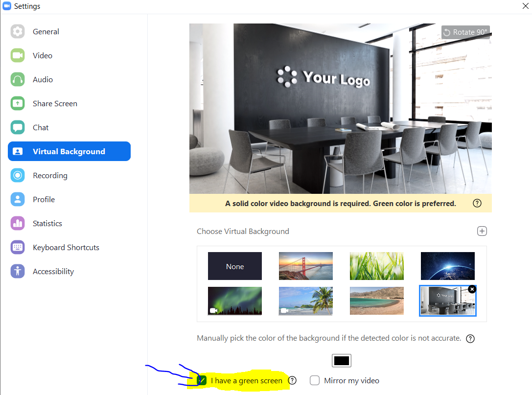Choose the desert lagoon background
Image resolution: width=532 pixels, height=395 pixels.
[376, 301]
